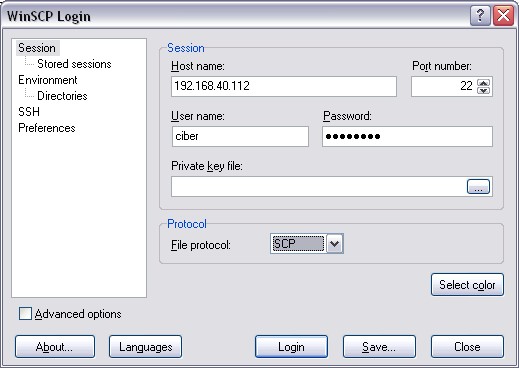Click the Languages button
The height and width of the screenshot is (368, 519).
[145, 347]
